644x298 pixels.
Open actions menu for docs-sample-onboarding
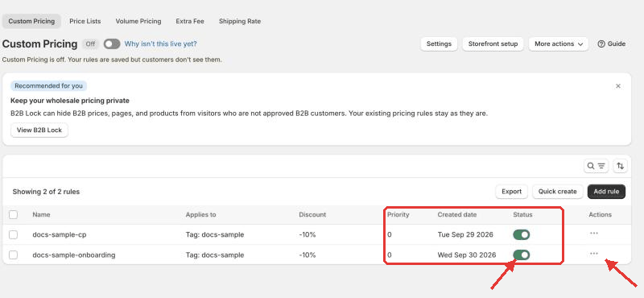pos(593,254)
